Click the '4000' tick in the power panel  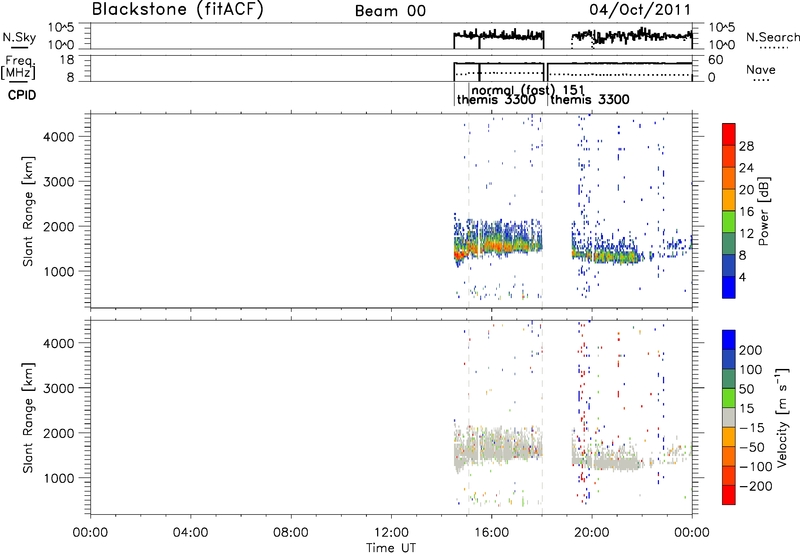tap(59, 137)
